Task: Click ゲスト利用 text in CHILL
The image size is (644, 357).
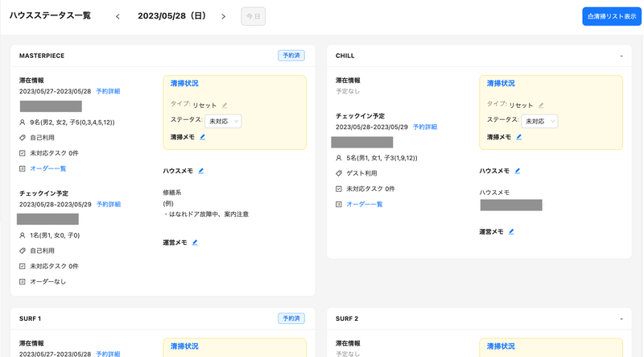Action: (361, 173)
